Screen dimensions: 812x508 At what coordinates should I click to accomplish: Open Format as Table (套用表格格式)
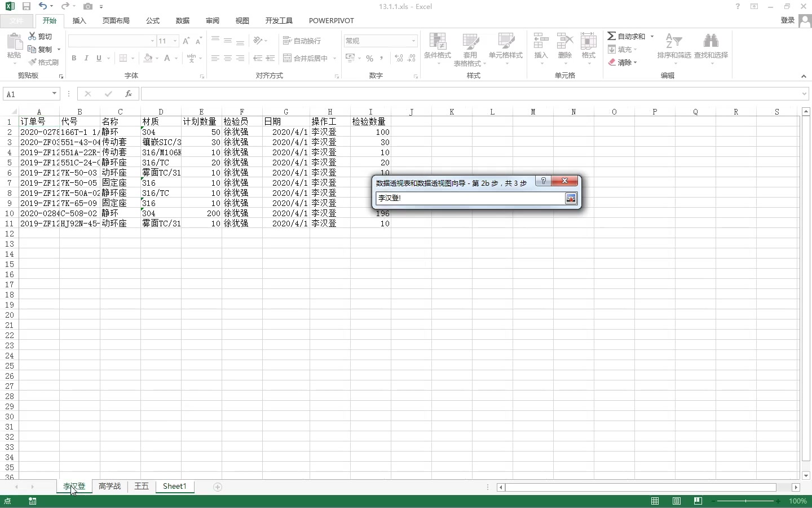pyautogui.click(x=470, y=49)
